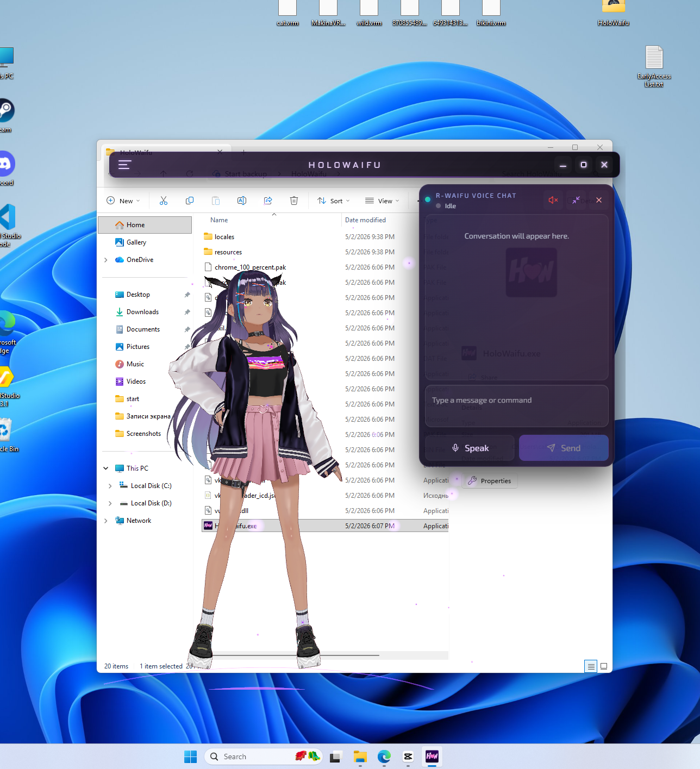Viewport: 700px width, 769px height.
Task: Open cat.vrm file on desktop
Action: click(x=287, y=13)
